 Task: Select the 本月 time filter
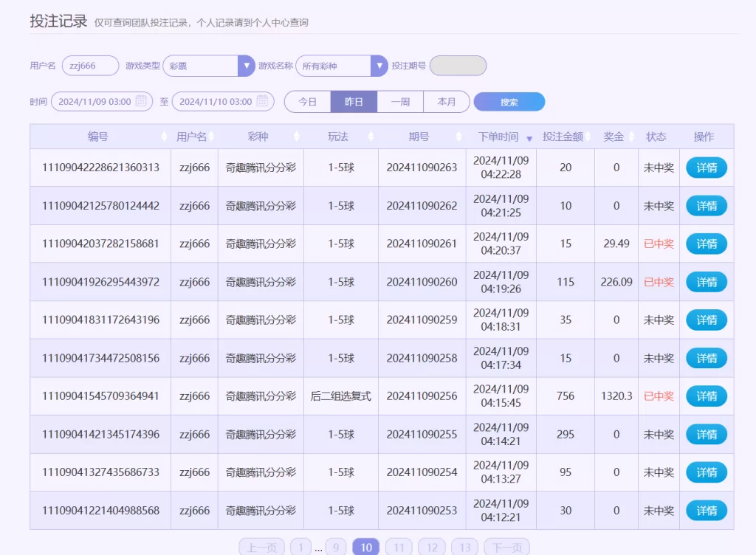click(447, 102)
